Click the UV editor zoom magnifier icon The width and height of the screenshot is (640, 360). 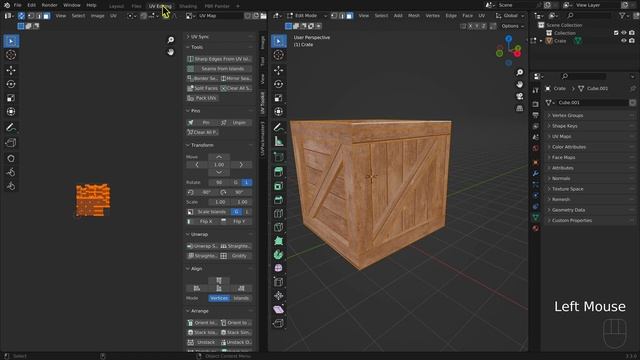171,40
